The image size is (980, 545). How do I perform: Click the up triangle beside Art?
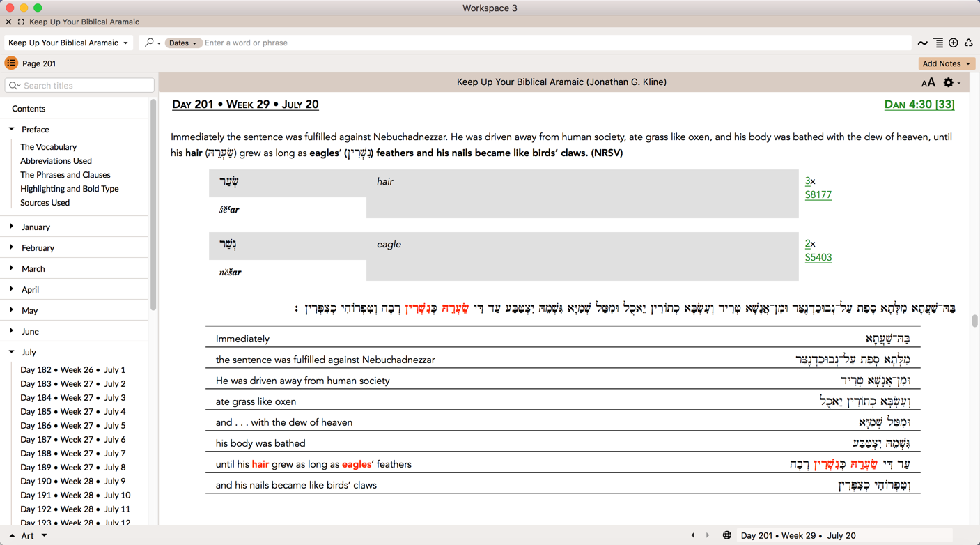click(12, 536)
